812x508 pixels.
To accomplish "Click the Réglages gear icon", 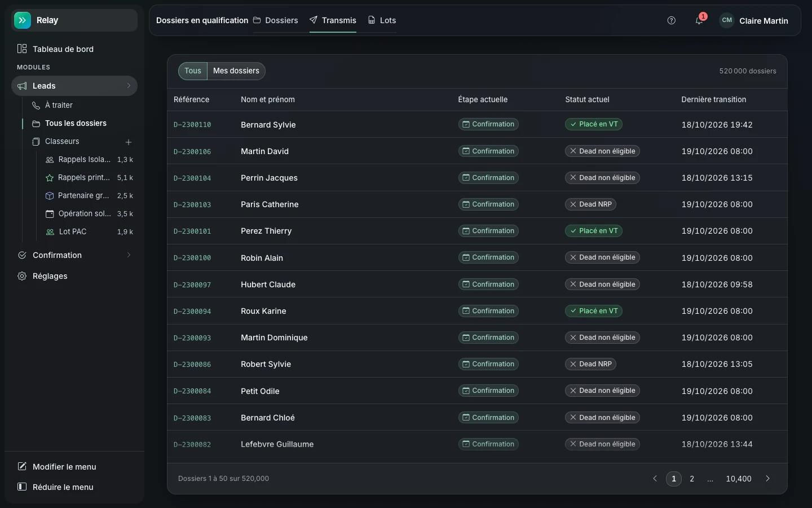I will (22, 277).
